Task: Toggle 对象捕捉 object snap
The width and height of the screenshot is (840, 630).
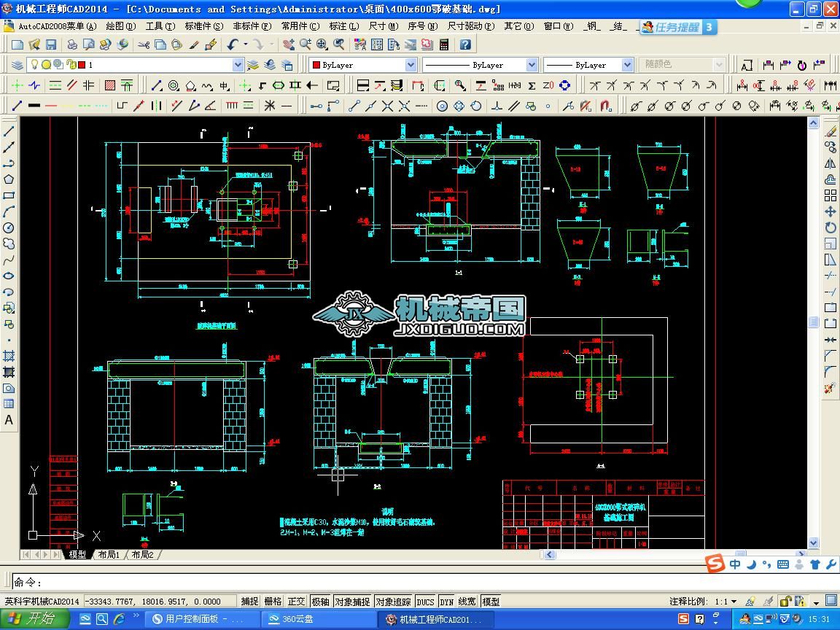Action: tap(352, 602)
